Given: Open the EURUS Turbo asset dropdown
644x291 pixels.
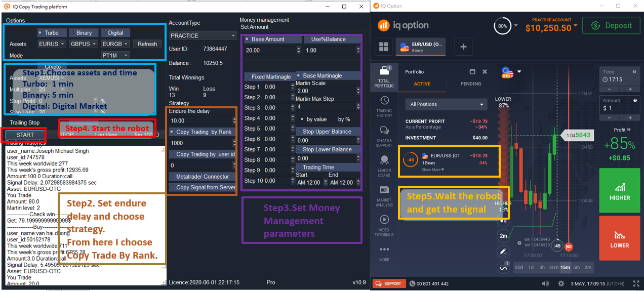Looking at the screenshot, I should (52, 44).
